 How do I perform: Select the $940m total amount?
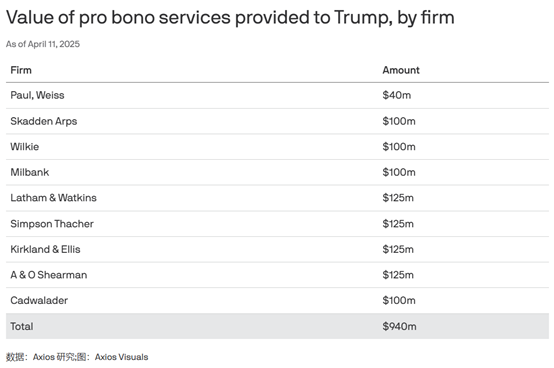[x=399, y=326]
